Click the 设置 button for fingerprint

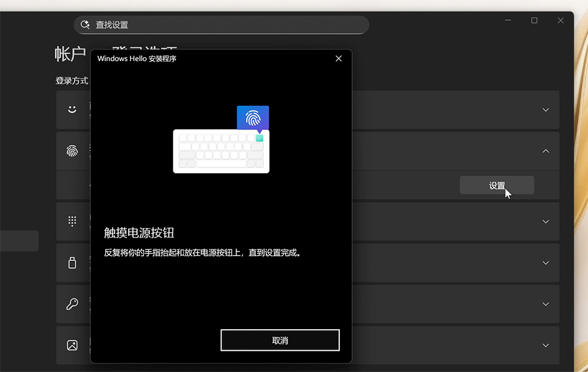coord(496,185)
